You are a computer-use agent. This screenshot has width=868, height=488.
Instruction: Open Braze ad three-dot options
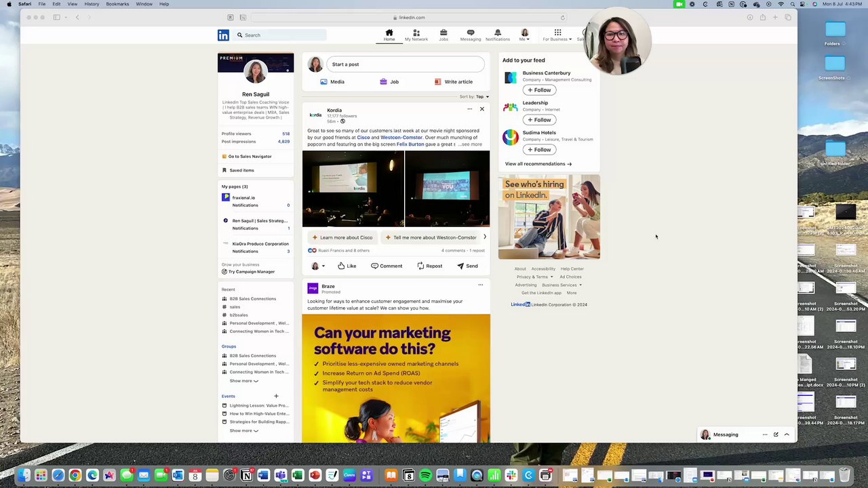[481, 285]
